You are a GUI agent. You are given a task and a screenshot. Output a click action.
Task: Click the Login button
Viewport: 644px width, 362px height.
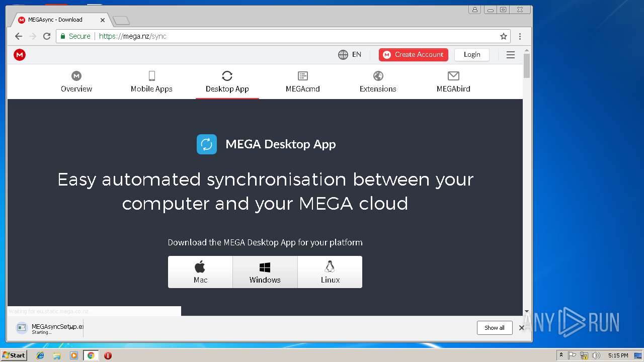point(472,55)
